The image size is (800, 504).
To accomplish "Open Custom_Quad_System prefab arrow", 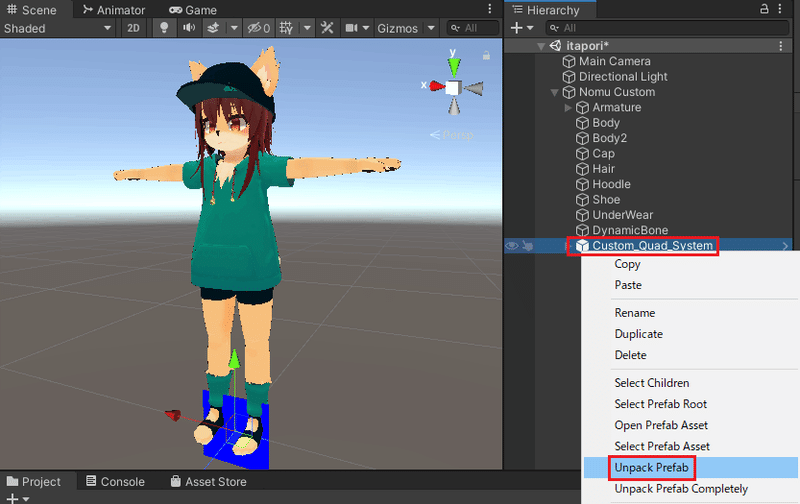I will pyautogui.click(x=785, y=246).
